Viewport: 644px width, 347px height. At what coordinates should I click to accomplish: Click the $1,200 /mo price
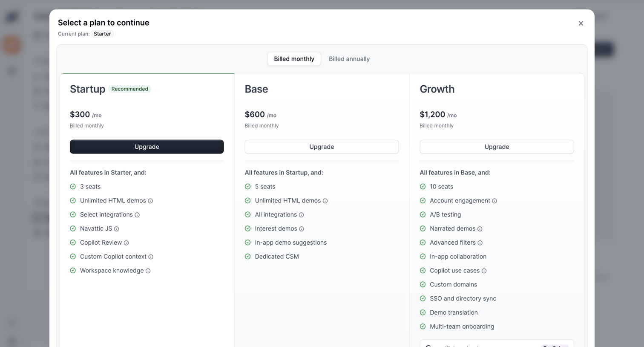click(x=438, y=115)
